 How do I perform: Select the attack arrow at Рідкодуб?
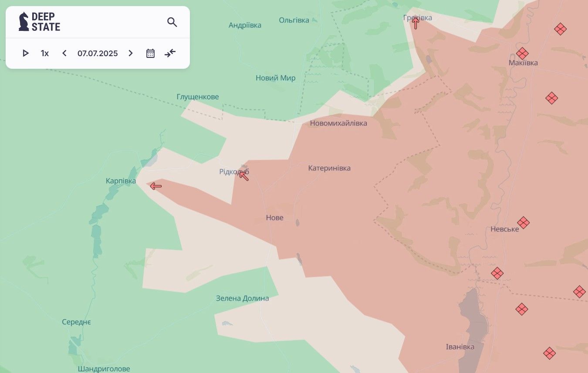(243, 176)
